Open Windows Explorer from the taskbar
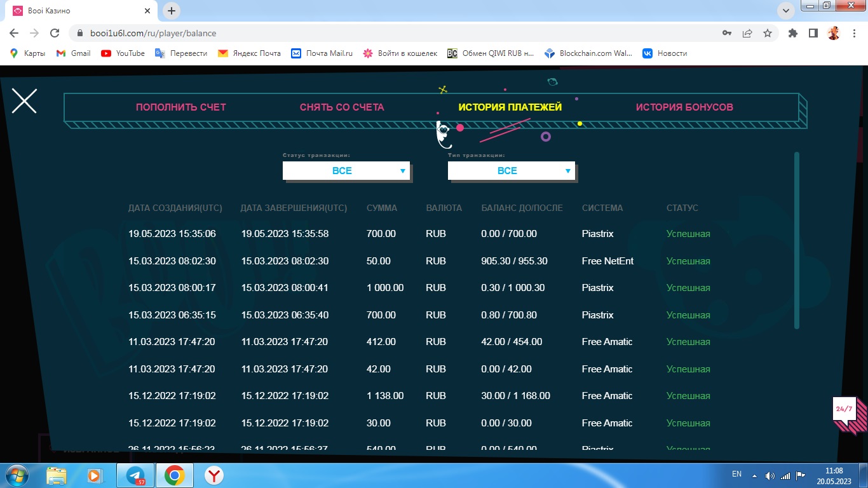This screenshot has width=868, height=488. 57,475
